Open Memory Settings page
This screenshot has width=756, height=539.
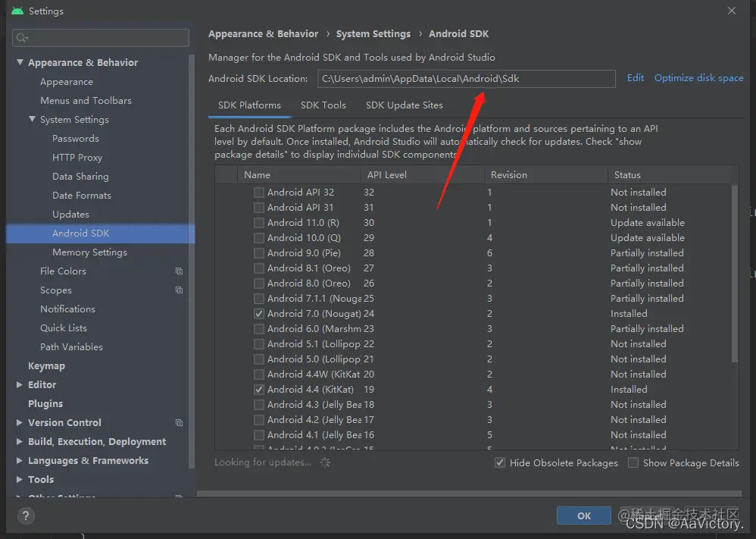[89, 252]
